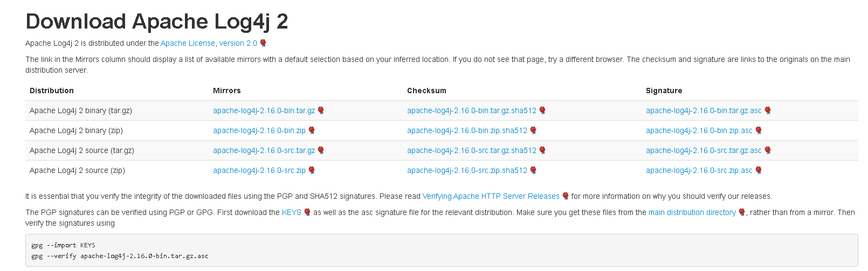Follow the KEYS download link
The image size is (868, 271).
pos(291,212)
